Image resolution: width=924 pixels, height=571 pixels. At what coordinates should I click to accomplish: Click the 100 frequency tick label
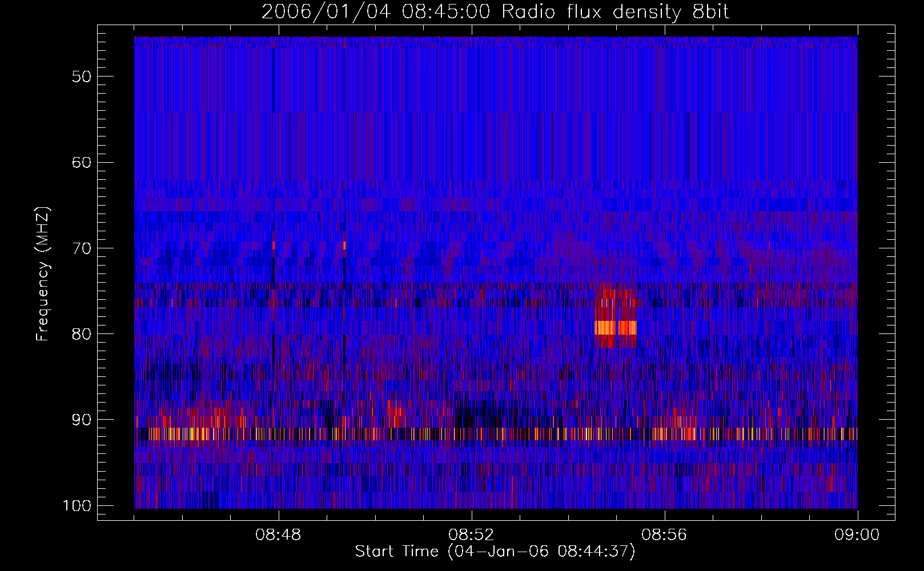pos(77,506)
